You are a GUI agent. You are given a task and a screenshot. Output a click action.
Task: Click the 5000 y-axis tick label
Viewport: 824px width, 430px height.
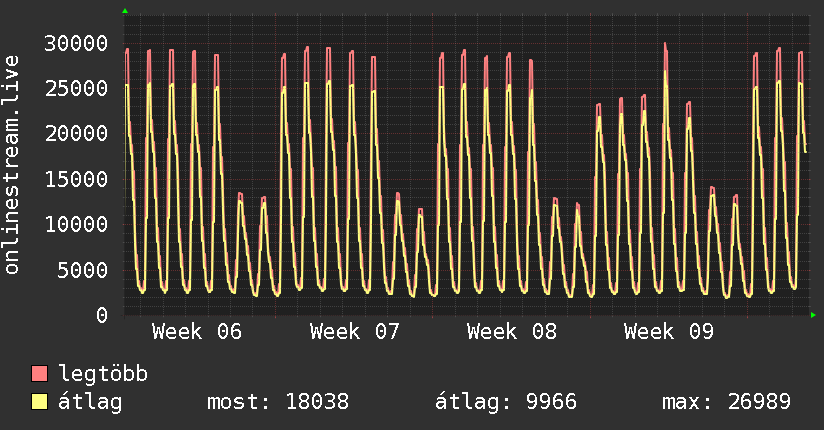[83, 270]
